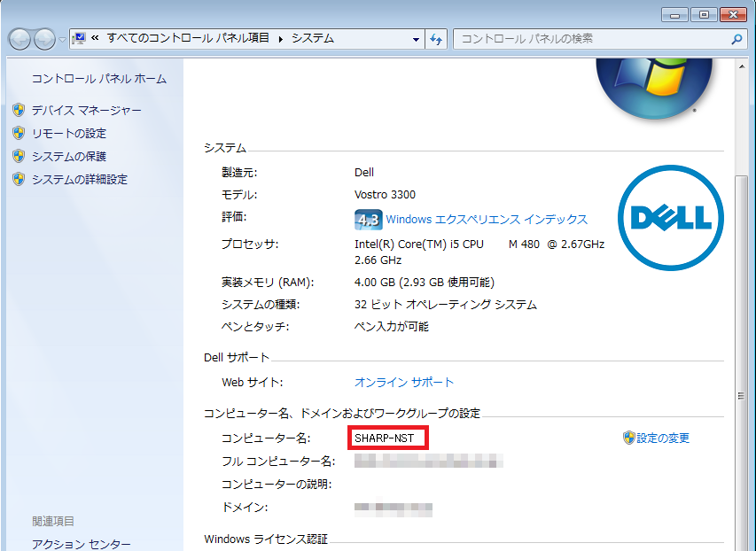Viewport: 756px width, 551px height.
Task: Click the shield icon beside システムの詳細設定
Action: click(x=19, y=179)
